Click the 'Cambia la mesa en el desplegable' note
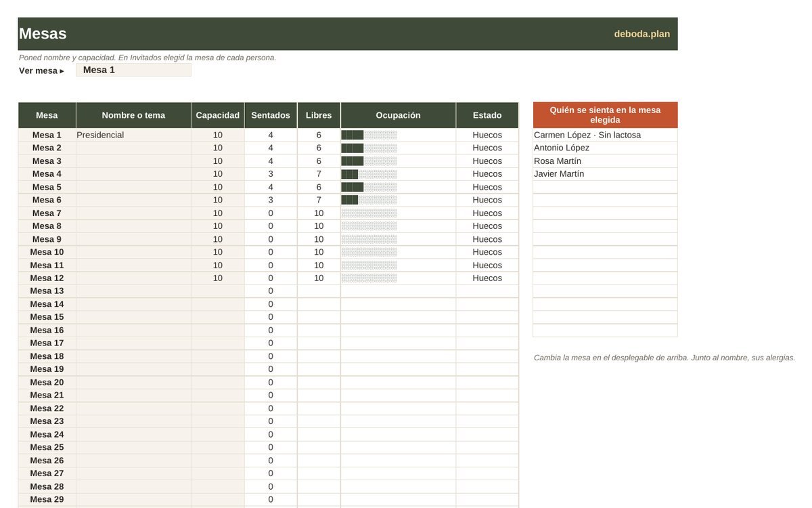Viewport: 812px width, 508px height. click(x=664, y=358)
